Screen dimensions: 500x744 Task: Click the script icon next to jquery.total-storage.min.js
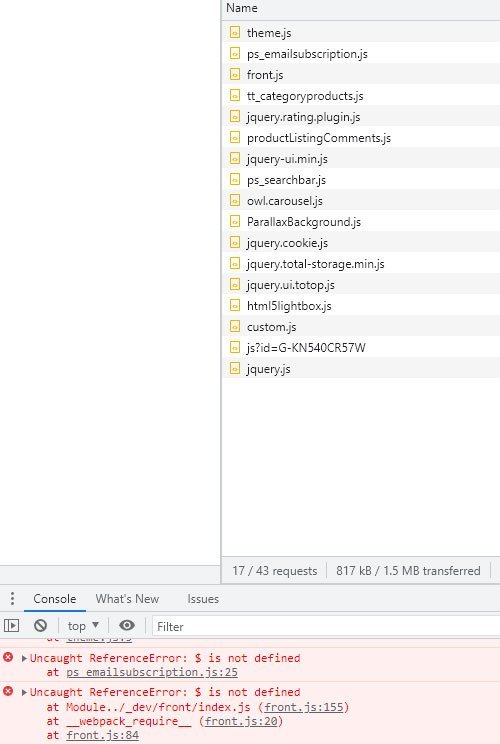[234, 263]
